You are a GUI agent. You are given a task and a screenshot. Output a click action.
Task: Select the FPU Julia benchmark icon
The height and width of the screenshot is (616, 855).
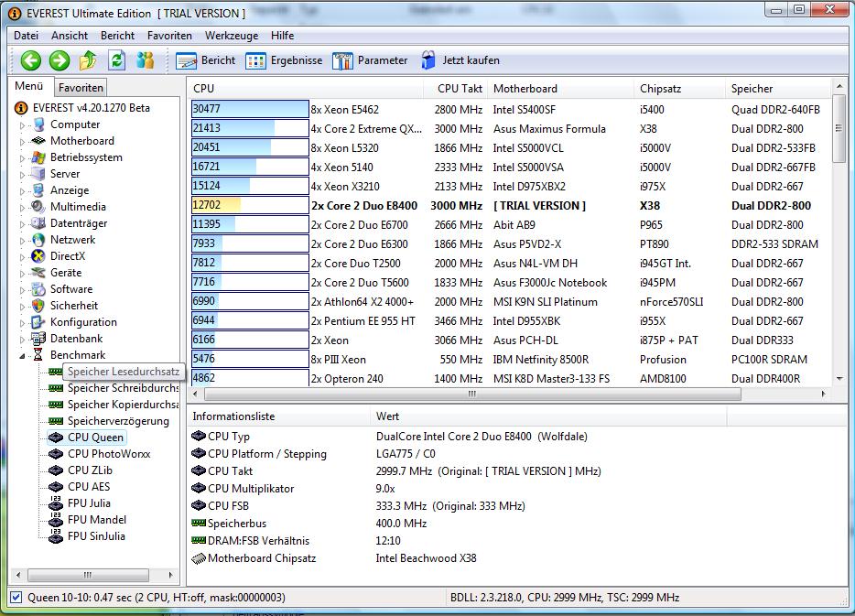point(56,503)
